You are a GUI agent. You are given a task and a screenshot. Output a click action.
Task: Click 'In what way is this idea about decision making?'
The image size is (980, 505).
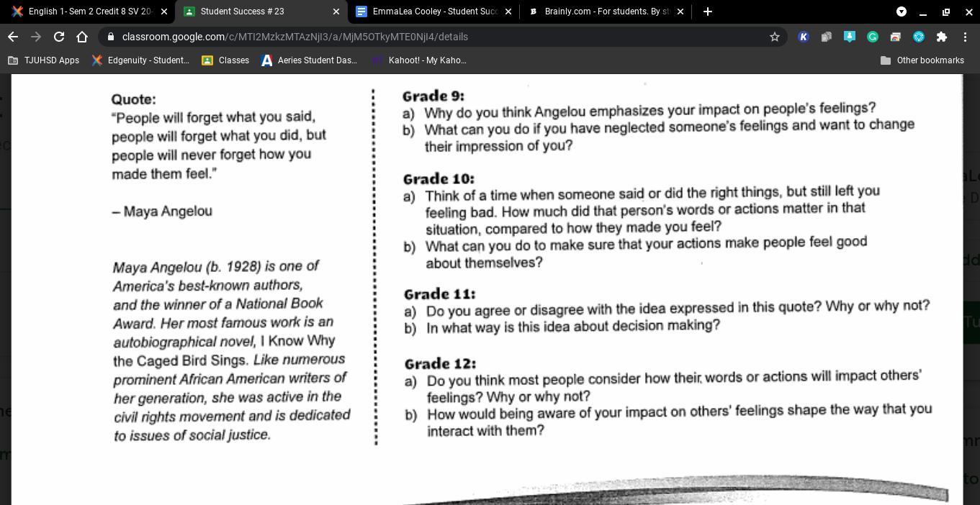[573, 326]
